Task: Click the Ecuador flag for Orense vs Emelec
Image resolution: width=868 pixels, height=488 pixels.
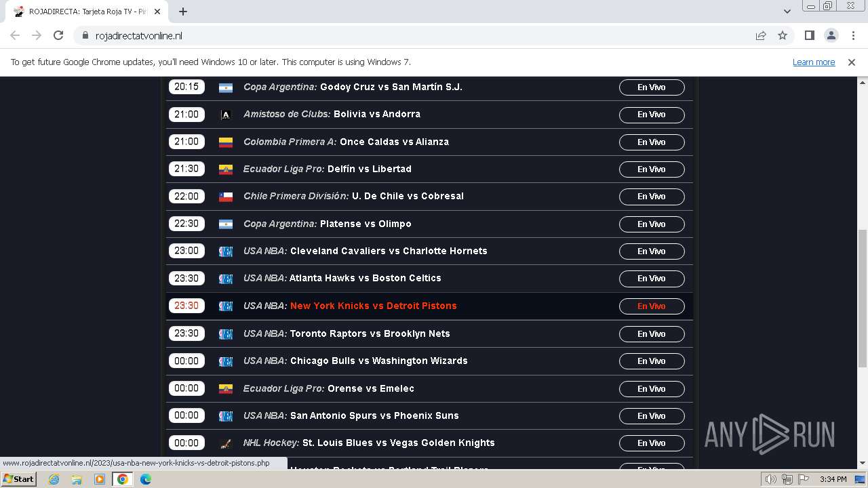Action: (x=226, y=389)
